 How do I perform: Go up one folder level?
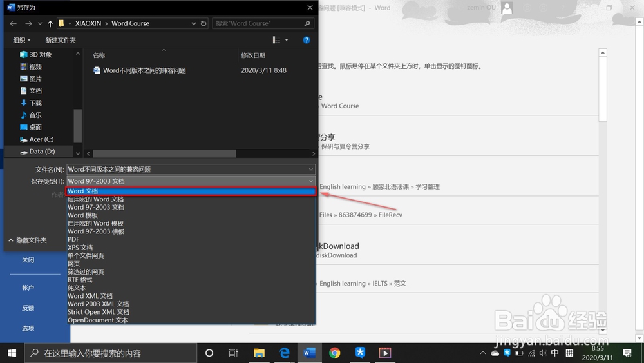tap(50, 23)
